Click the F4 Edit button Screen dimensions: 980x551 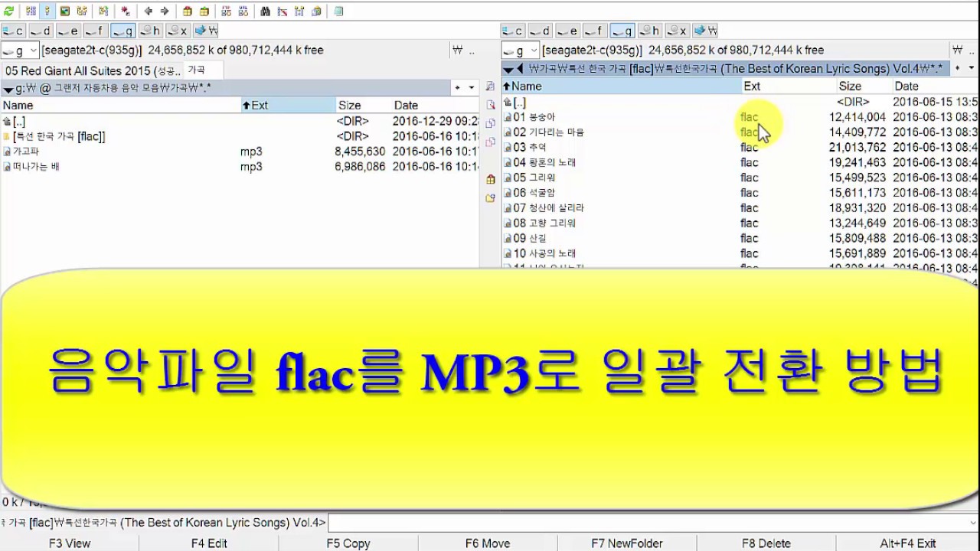pos(209,543)
